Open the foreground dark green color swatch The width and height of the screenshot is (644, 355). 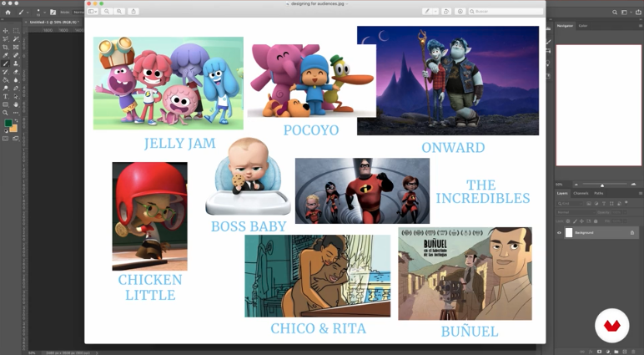point(8,123)
